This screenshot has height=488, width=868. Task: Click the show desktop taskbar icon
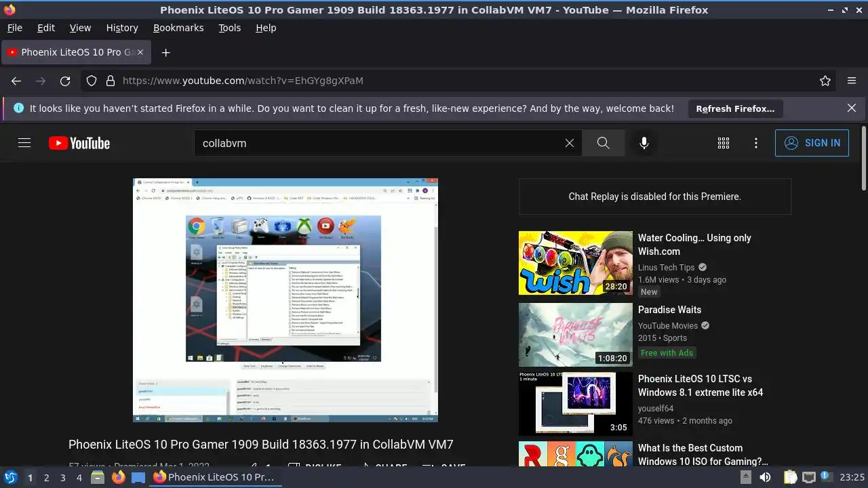(x=138, y=477)
